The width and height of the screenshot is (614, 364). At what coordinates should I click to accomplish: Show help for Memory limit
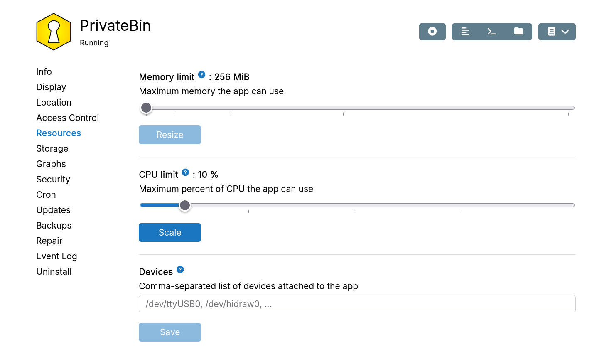click(x=201, y=74)
